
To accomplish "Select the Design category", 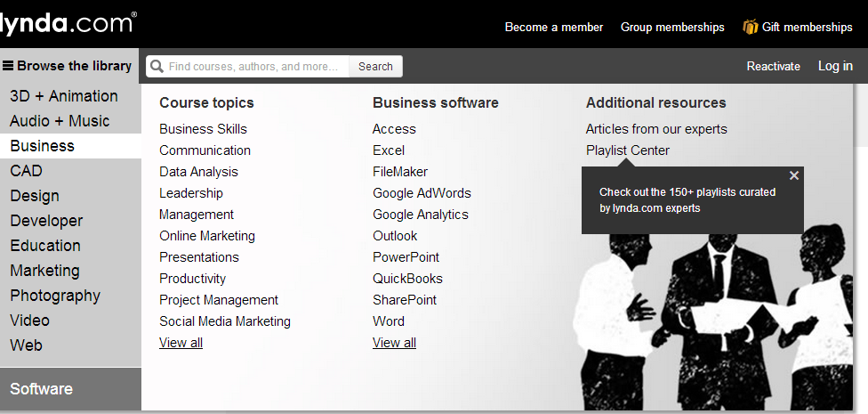I will click(x=35, y=196).
